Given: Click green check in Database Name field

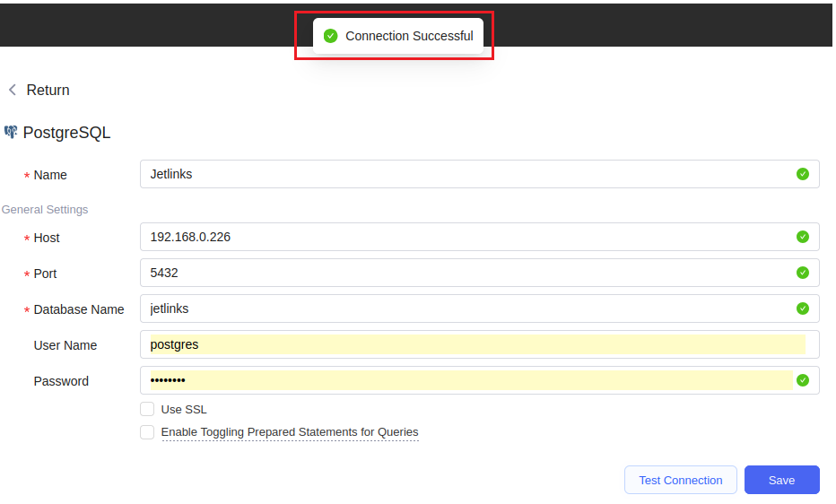Looking at the screenshot, I should pyautogui.click(x=803, y=308).
